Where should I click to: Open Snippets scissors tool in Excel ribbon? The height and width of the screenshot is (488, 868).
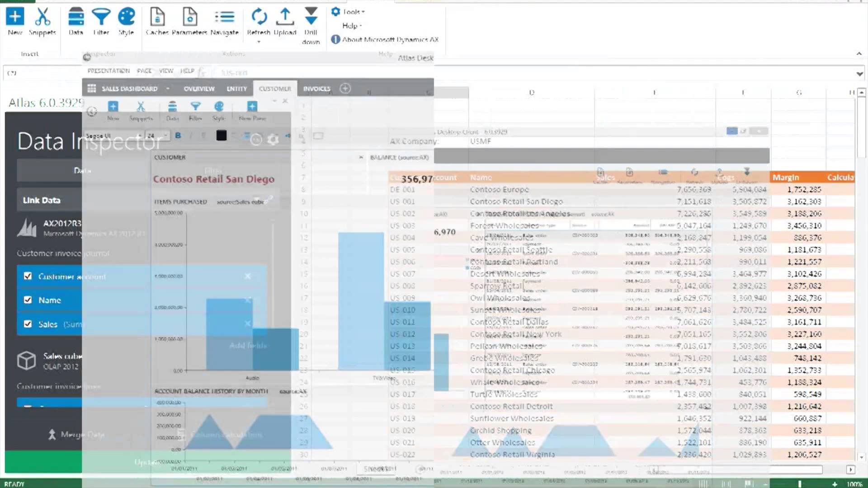(42, 17)
